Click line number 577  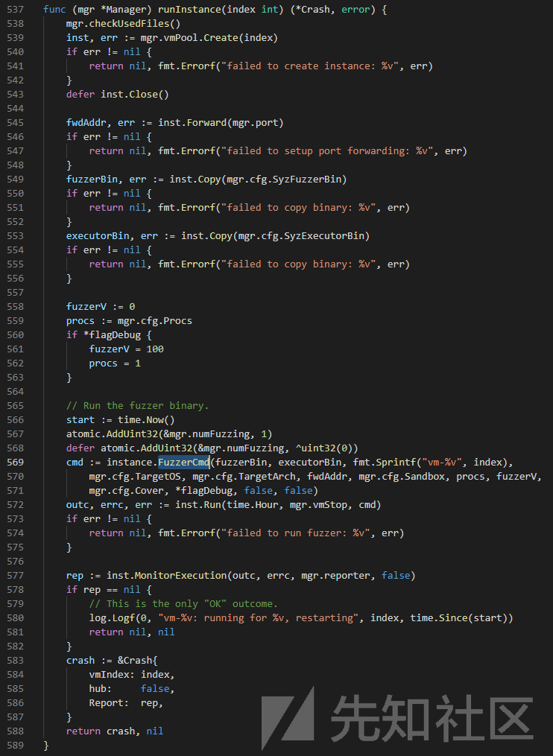16,575
